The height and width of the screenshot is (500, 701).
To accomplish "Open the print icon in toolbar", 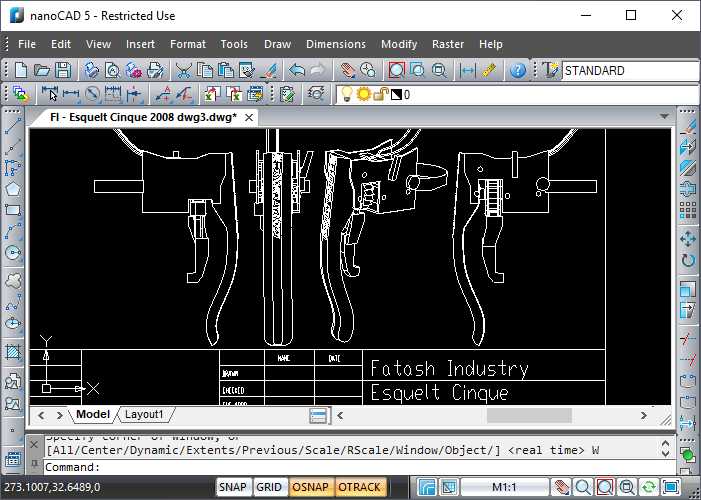I will 91,71.
